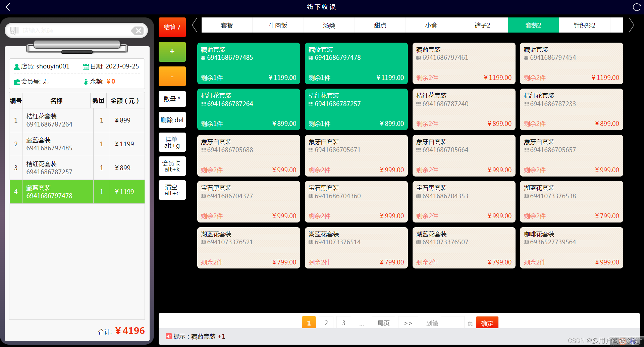Select product 藏蓝套装 6941686797485

pyautogui.click(x=249, y=63)
